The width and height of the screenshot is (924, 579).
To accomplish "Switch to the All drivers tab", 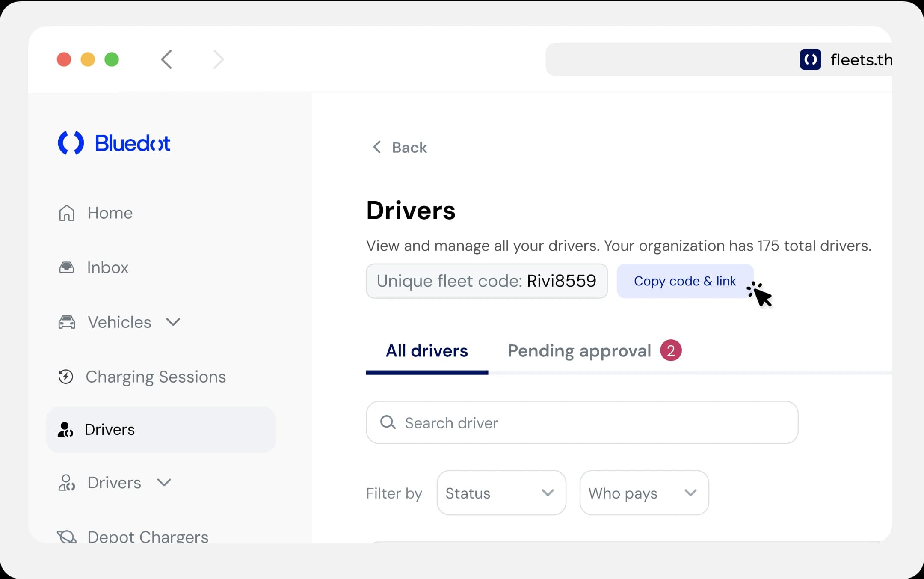I will pyautogui.click(x=426, y=351).
